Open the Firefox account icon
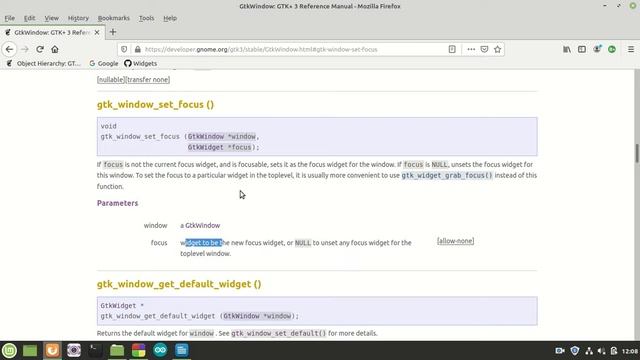The image size is (640, 360). [x=597, y=49]
